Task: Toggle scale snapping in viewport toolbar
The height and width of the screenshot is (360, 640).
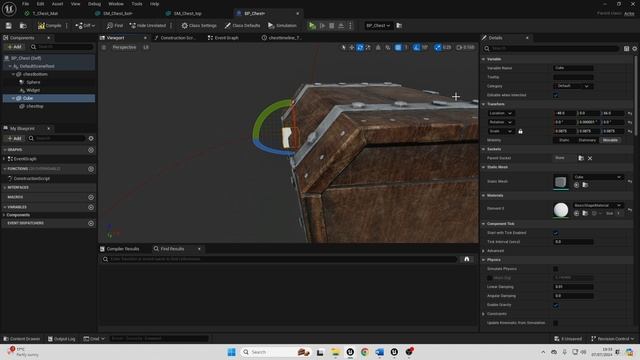Action: point(438,47)
